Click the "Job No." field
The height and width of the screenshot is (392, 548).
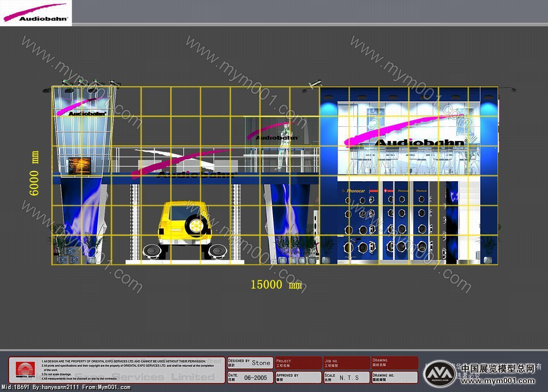tap(346, 363)
